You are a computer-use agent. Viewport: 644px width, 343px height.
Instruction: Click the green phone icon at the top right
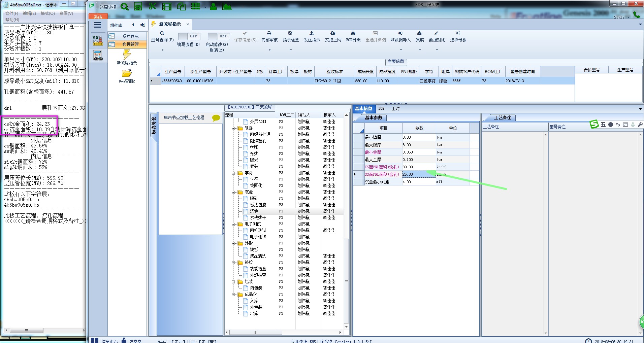pyautogui.click(x=636, y=14)
